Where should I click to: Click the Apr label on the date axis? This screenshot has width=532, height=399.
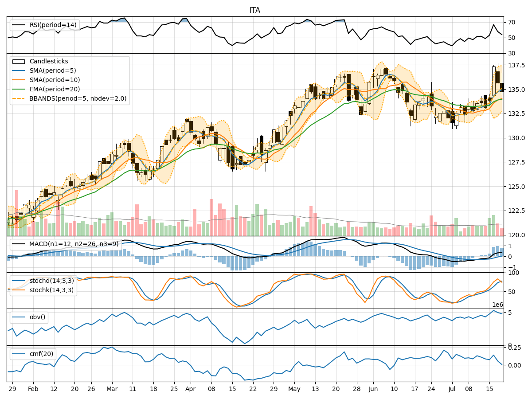click(190, 388)
